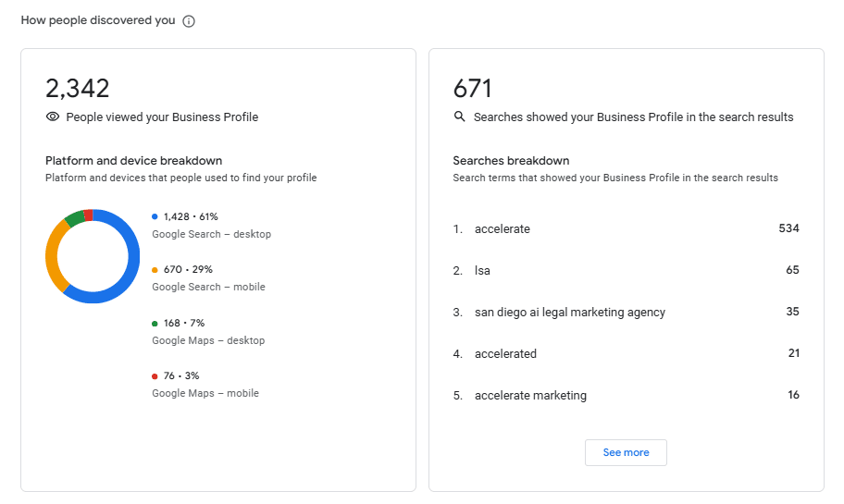Click the count 35
The height and width of the screenshot is (504, 844).
(x=792, y=312)
